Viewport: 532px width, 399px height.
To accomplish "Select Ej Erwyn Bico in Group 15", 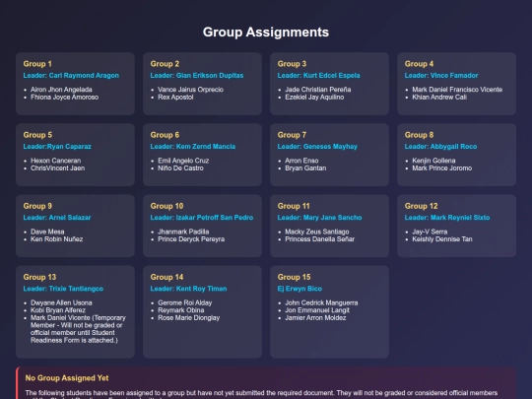I will [299, 289].
